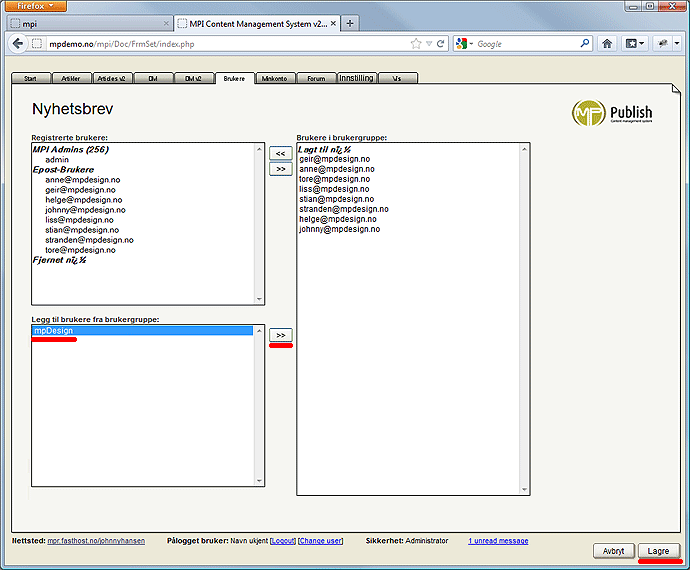
Task: Open the Artikler tab
Action: (71, 78)
